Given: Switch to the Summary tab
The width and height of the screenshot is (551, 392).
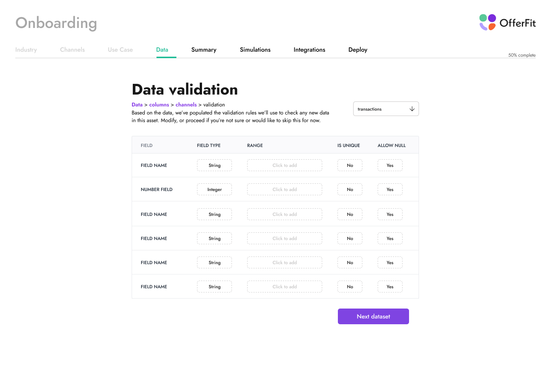Looking at the screenshot, I should point(204,50).
